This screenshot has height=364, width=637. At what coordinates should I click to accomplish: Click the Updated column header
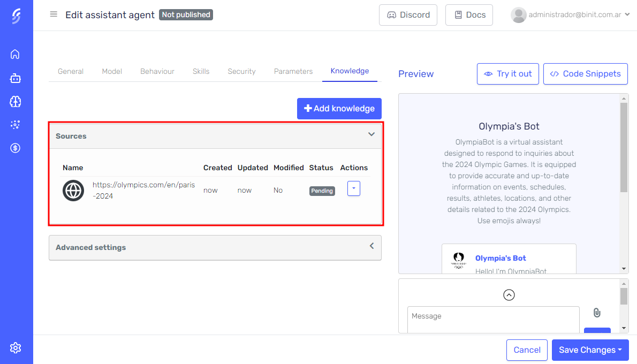click(253, 168)
